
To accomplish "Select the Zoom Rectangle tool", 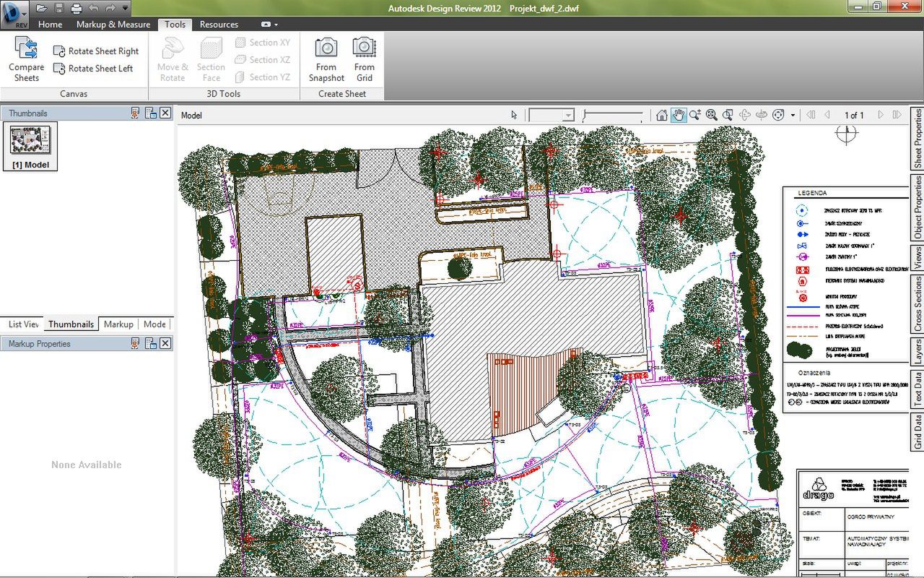I will point(728,115).
